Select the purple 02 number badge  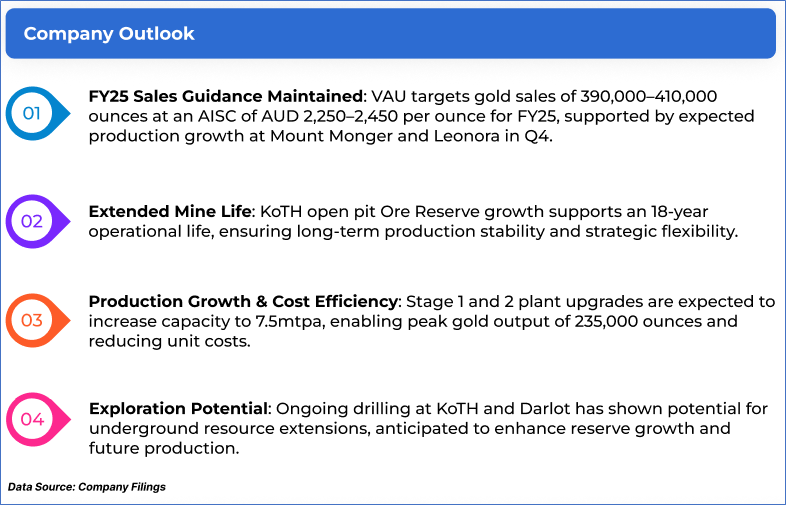32,221
